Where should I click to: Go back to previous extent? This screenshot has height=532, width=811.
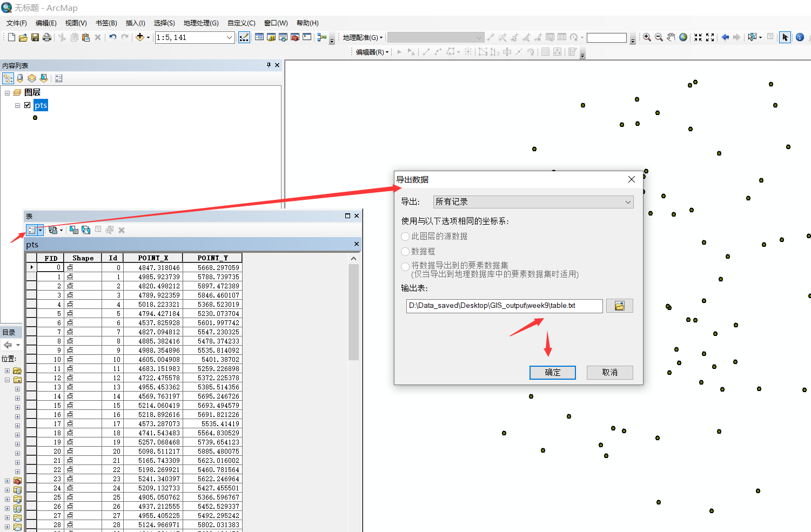coord(725,37)
